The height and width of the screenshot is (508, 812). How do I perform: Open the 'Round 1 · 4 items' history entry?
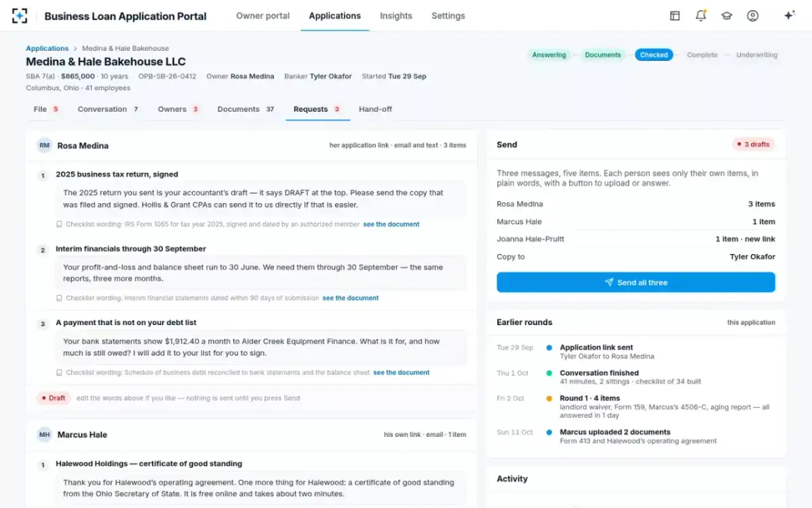[636, 407]
